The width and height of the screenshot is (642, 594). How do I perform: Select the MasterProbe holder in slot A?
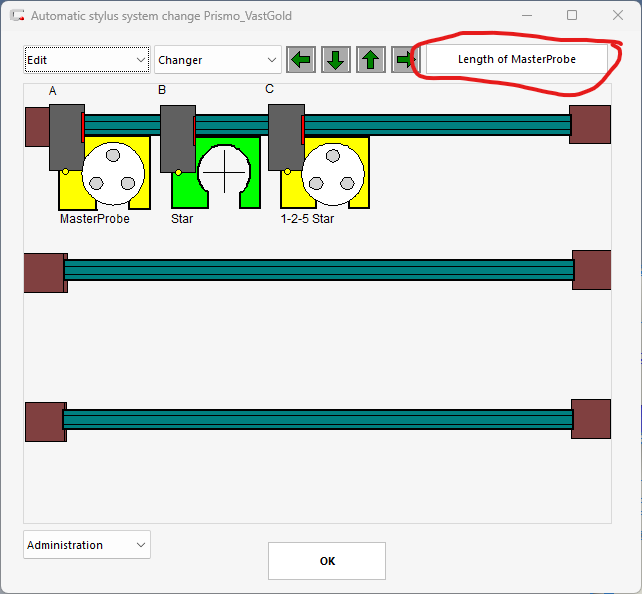[105, 173]
